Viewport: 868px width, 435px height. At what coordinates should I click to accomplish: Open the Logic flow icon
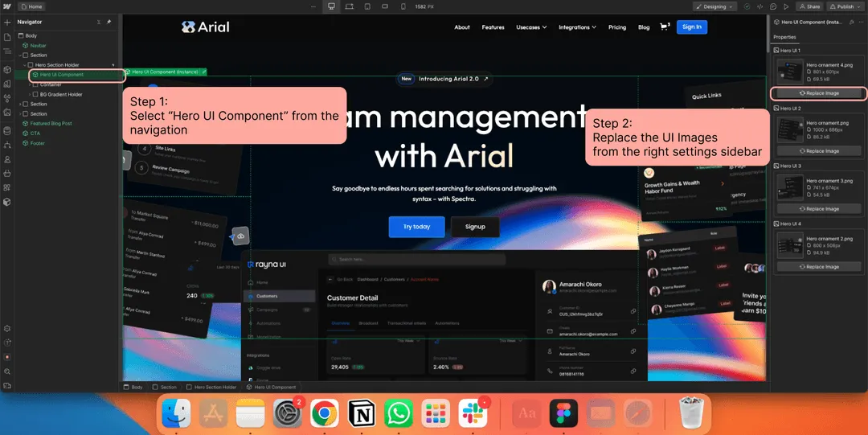click(6, 145)
